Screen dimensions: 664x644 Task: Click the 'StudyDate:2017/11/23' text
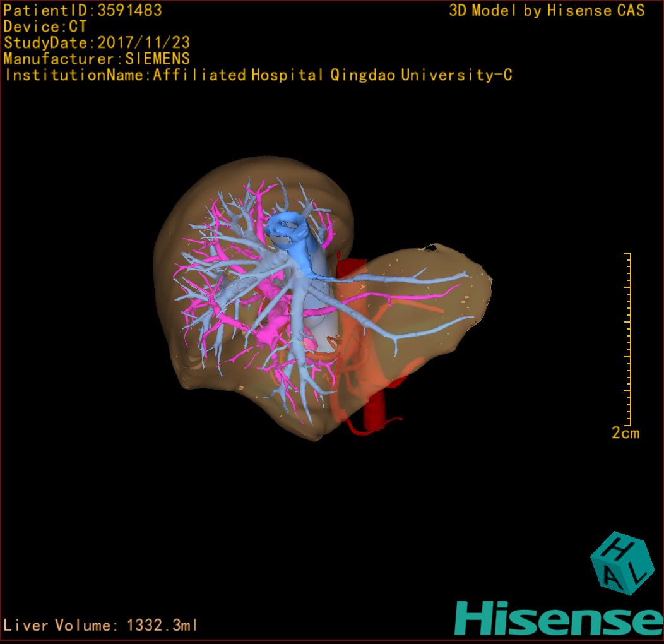97,43
